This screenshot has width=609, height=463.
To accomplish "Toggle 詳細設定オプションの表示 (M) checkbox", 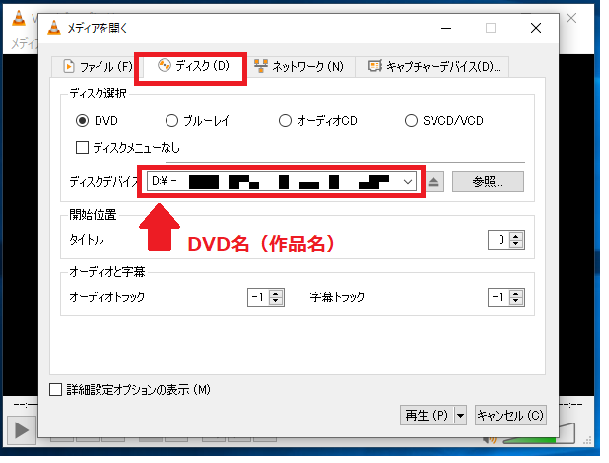I will coord(56,390).
